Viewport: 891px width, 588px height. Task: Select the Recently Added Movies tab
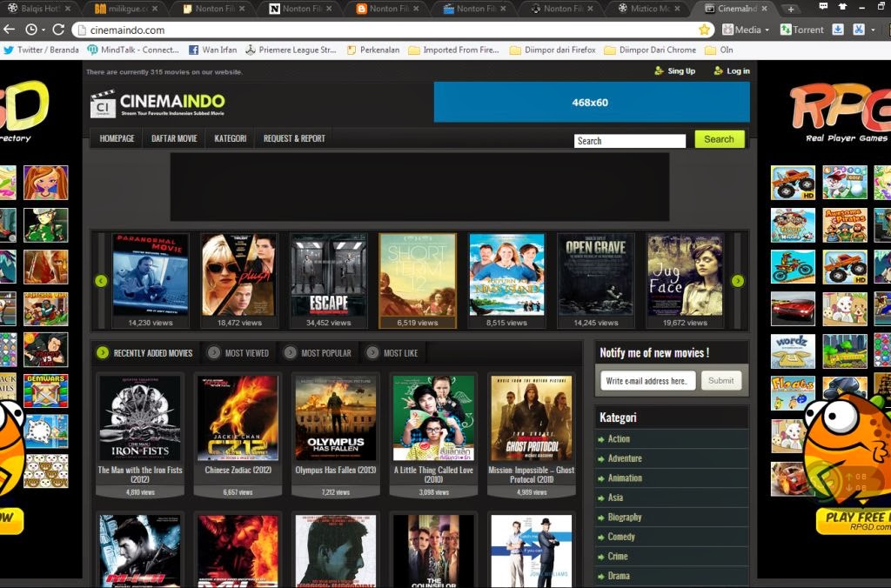pos(145,353)
